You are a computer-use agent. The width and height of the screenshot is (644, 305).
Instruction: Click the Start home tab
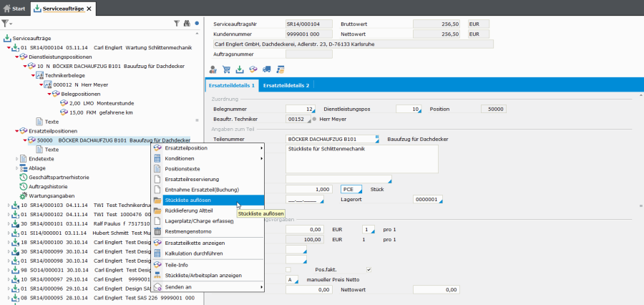click(x=14, y=8)
